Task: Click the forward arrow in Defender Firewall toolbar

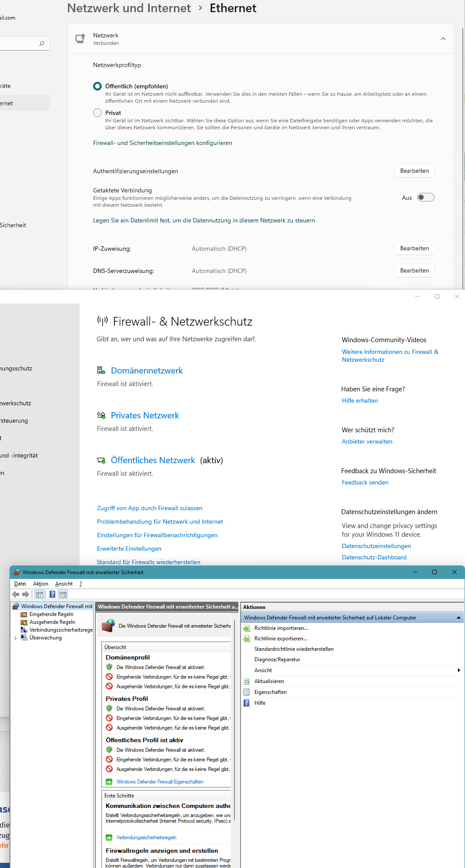Action: [26, 594]
